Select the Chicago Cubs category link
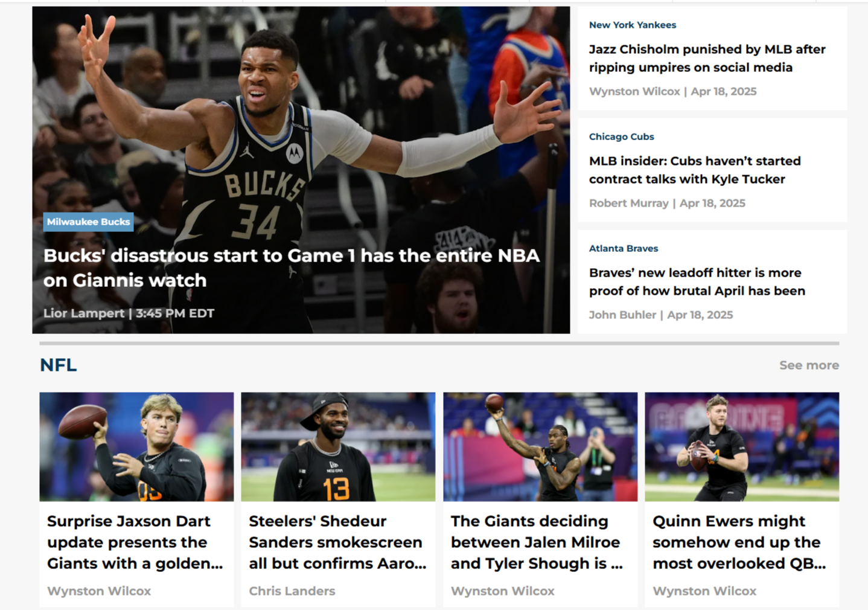 tap(621, 136)
